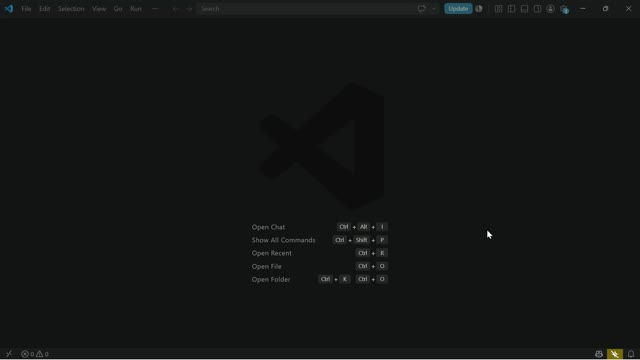Open the Selection menu
Viewport: 640px width, 360px height.
click(x=71, y=9)
